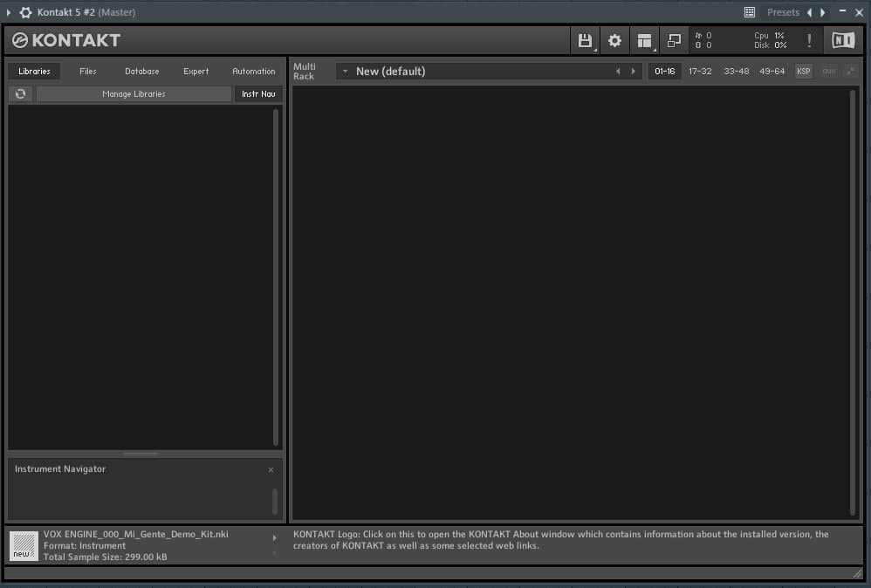
Task: Open multi rack preset dropdown arrow
Action: (345, 71)
